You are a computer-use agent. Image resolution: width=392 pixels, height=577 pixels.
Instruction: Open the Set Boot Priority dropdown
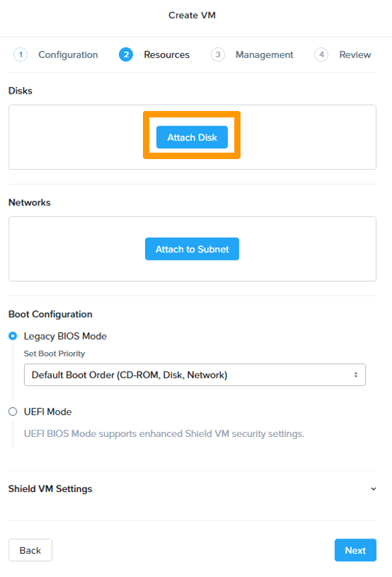click(x=195, y=375)
